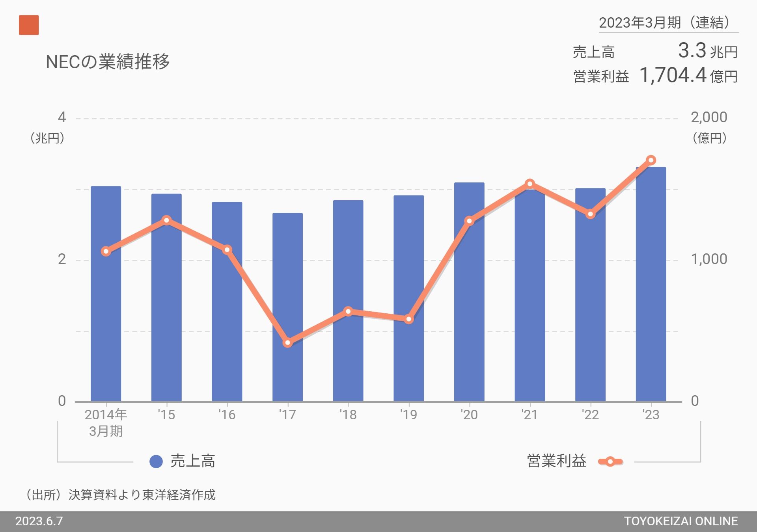Click the 2014年 3月期 axis label
The width and height of the screenshot is (757, 532).
(x=106, y=423)
